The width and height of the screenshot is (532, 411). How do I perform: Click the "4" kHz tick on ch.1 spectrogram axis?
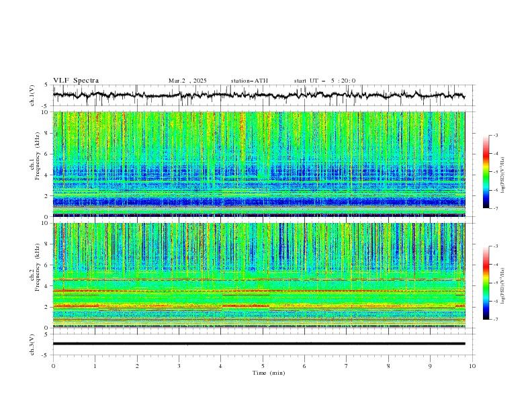pos(47,175)
